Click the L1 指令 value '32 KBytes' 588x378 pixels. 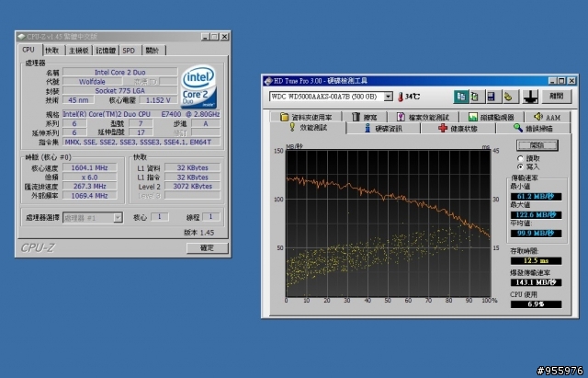coord(192,178)
